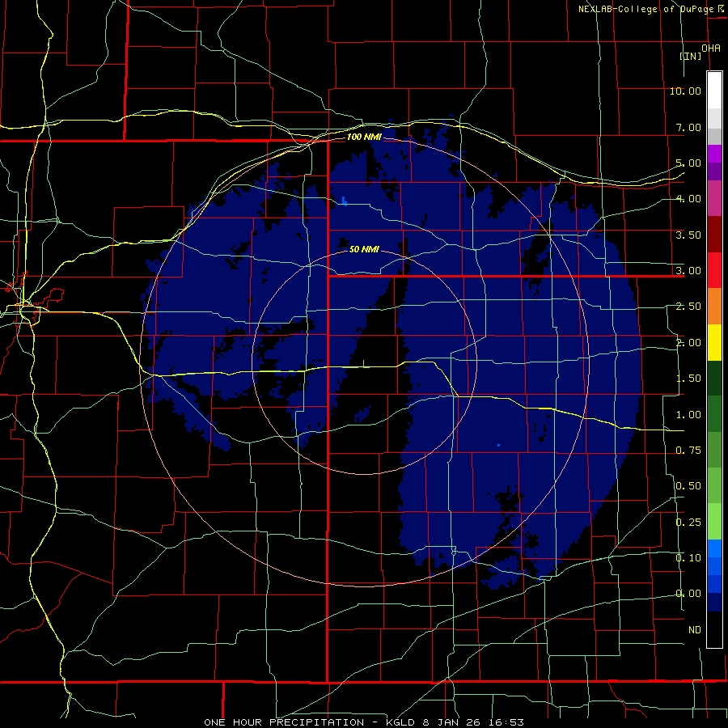Click the 0.75 legend value
Screen dimensions: 728x728
click(x=688, y=451)
